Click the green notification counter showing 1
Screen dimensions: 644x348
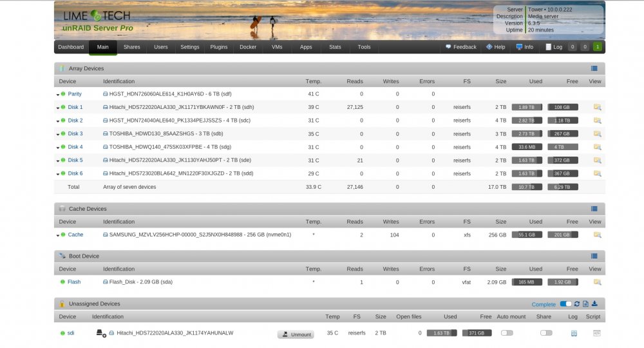[598, 47]
